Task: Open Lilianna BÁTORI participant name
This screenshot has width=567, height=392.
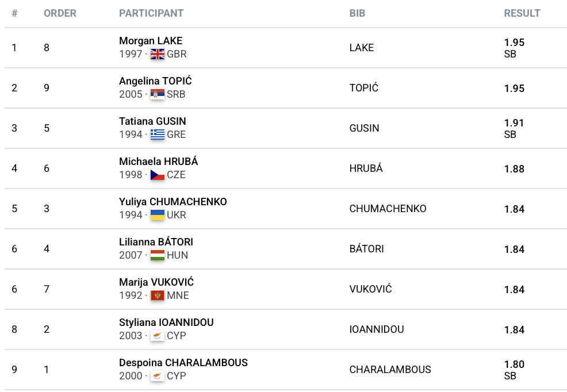Action: 156,242
